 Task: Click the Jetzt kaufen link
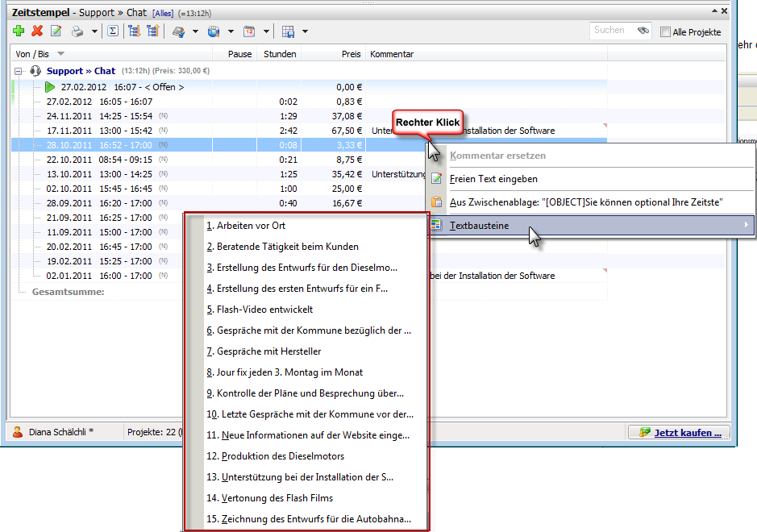[x=688, y=433]
